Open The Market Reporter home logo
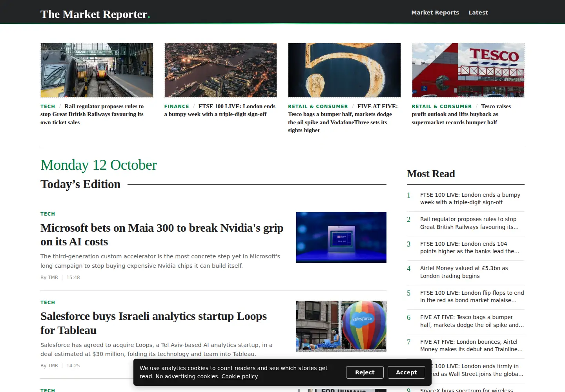 tap(95, 14)
